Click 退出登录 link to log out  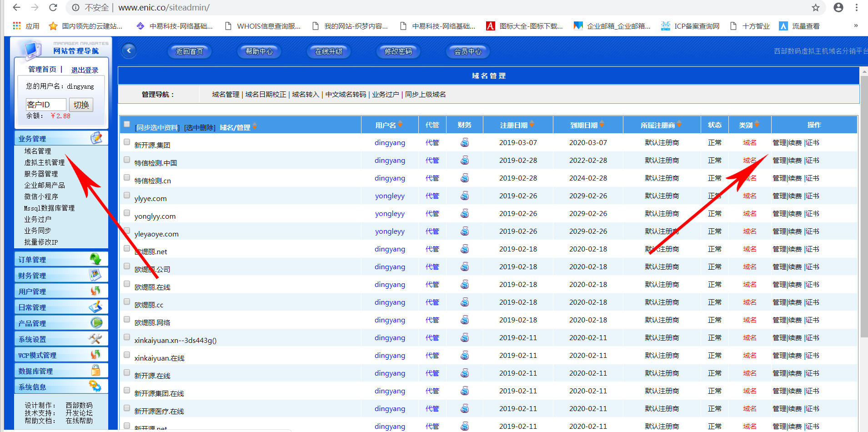(85, 70)
